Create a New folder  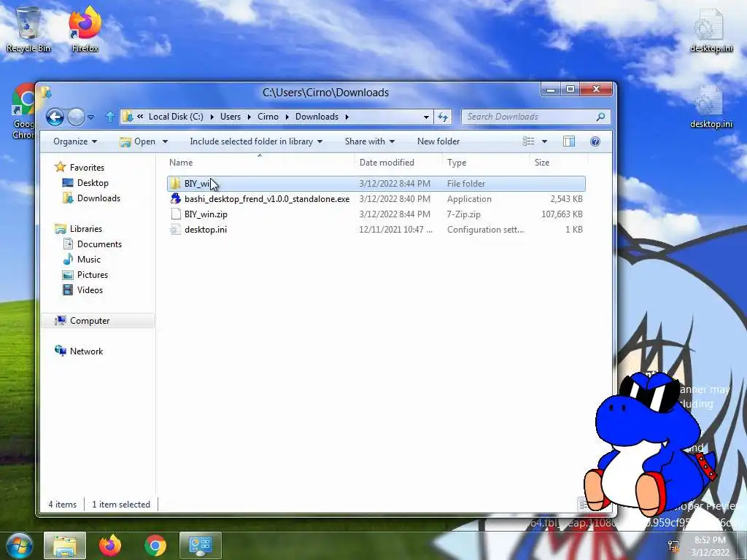(x=438, y=141)
